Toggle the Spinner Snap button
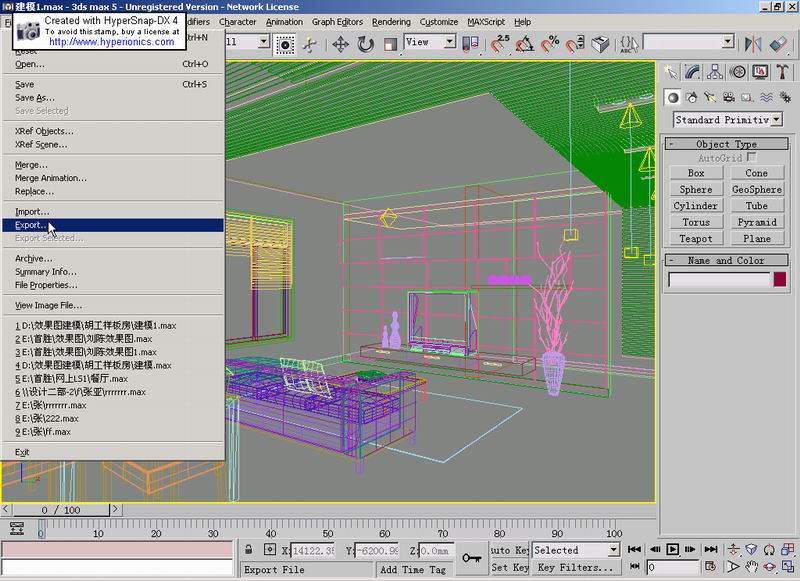 [575, 44]
